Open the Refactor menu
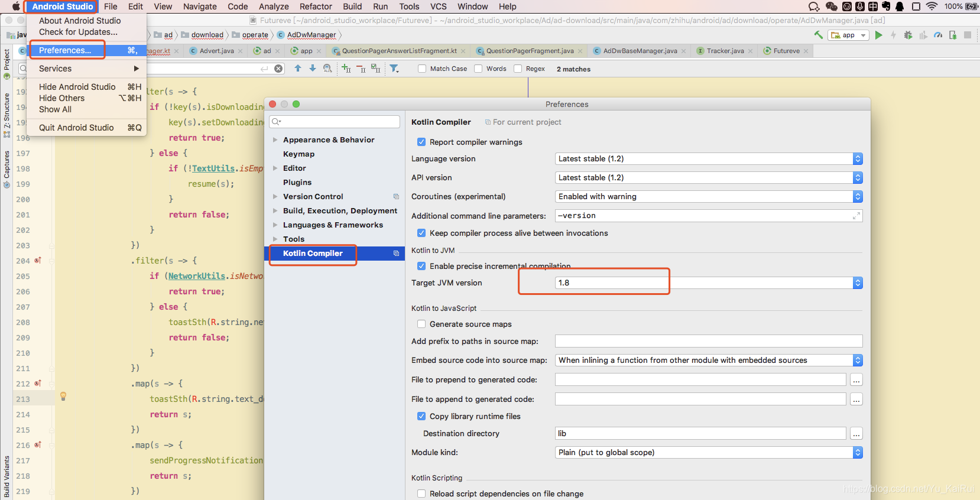 316,7
